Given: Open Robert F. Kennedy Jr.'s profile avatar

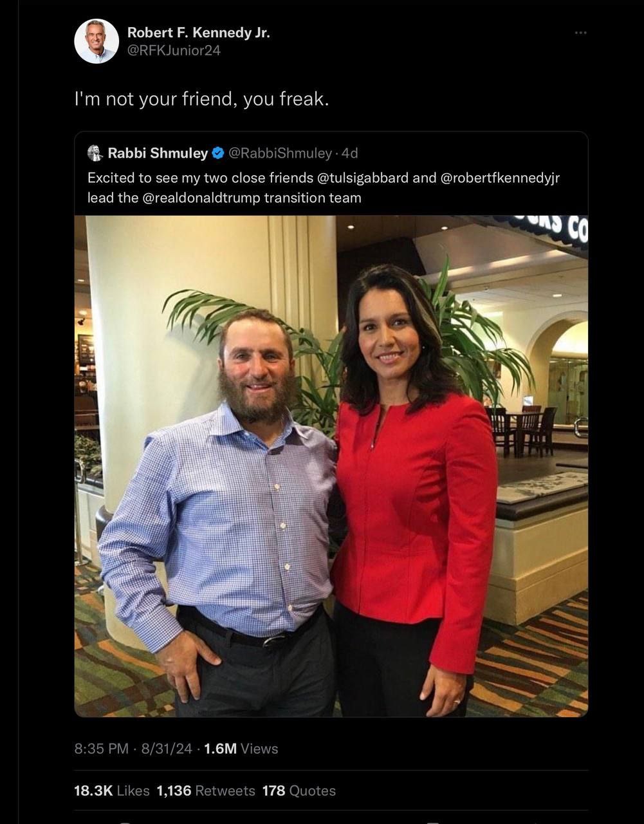Looking at the screenshot, I should (97, 41).
